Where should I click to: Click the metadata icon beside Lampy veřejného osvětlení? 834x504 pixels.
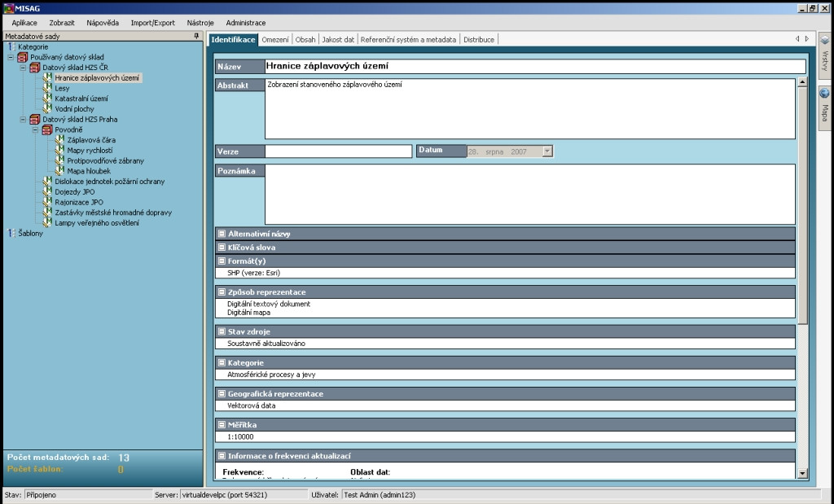pos(47,222)
